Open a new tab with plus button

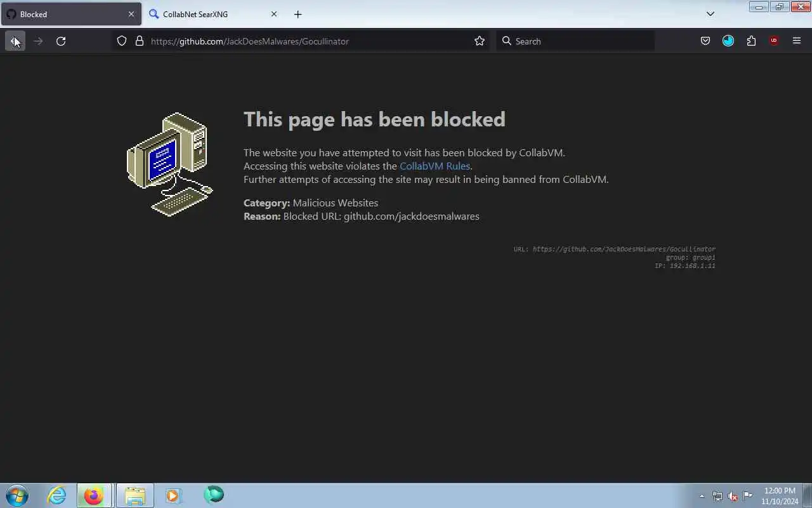click(x=298, y=14)
